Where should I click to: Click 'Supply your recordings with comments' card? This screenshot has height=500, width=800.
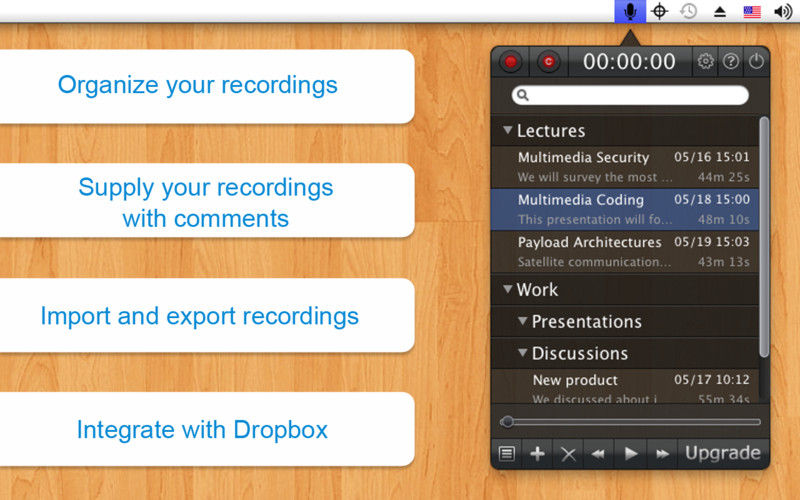[x=205, y=202]
